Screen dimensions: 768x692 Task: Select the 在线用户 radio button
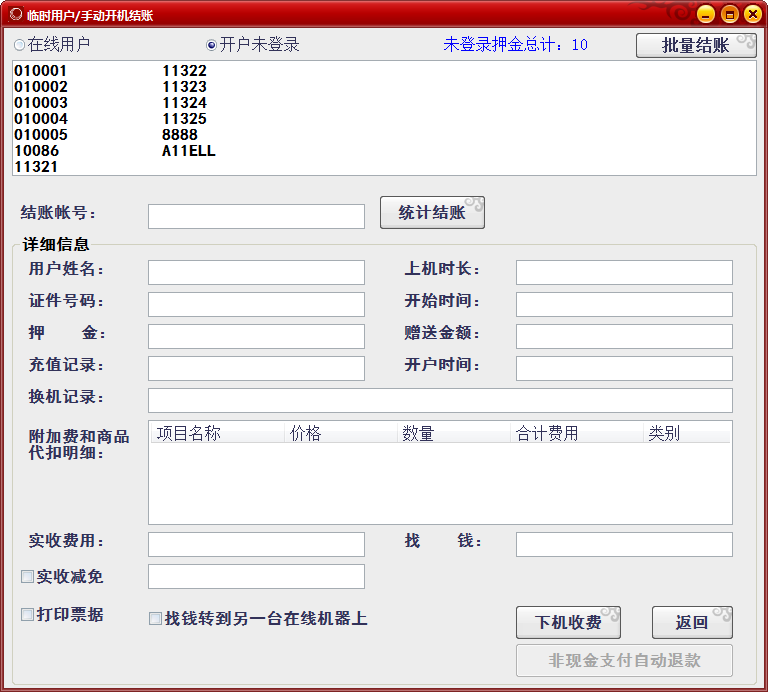tap(20, 45)
